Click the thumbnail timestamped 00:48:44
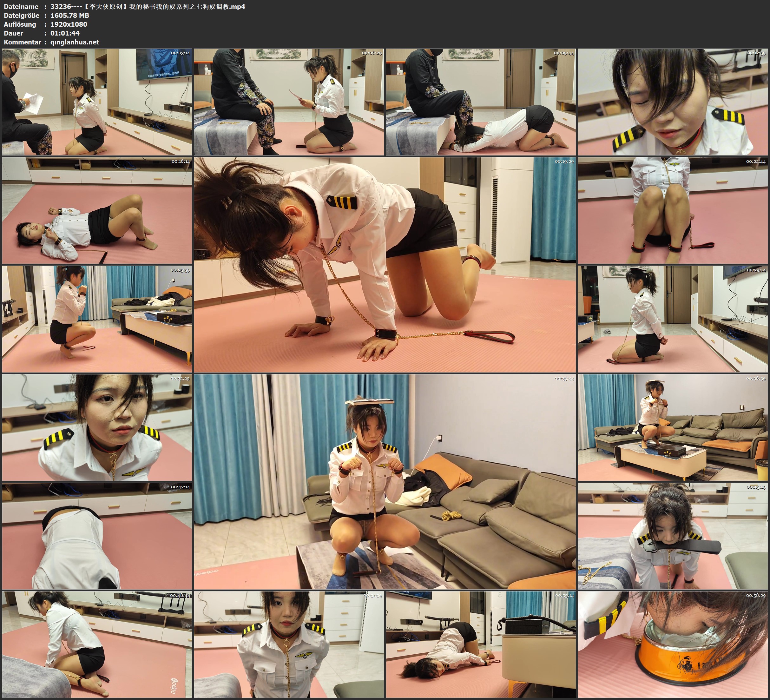The image size is (770, 700). click(97, 644)
